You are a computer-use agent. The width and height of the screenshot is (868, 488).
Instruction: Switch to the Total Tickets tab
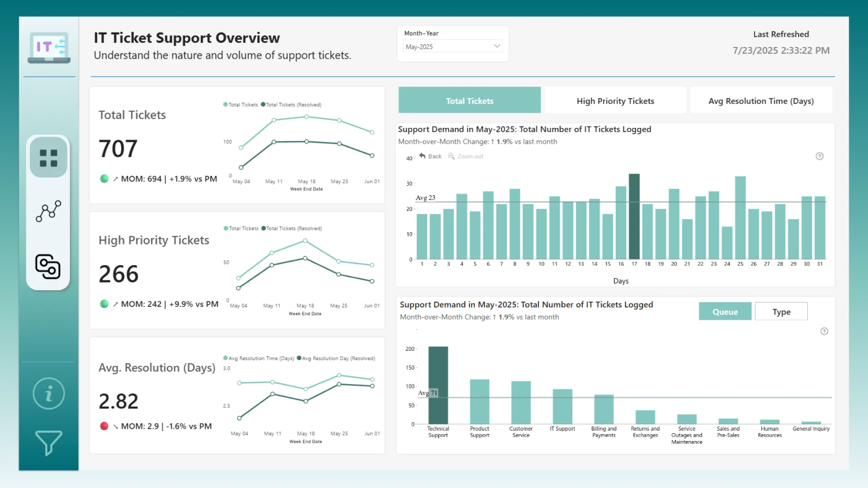(470, 100)
